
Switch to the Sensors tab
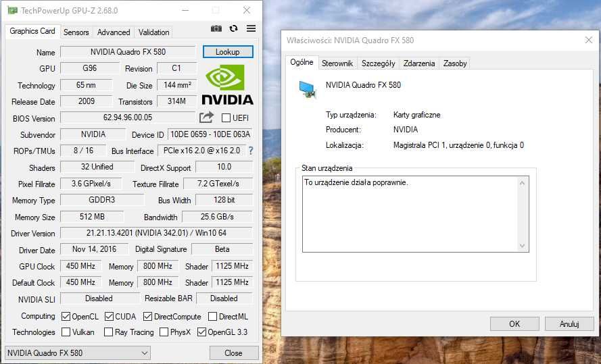pyautogui.click(x=76, y=32)
